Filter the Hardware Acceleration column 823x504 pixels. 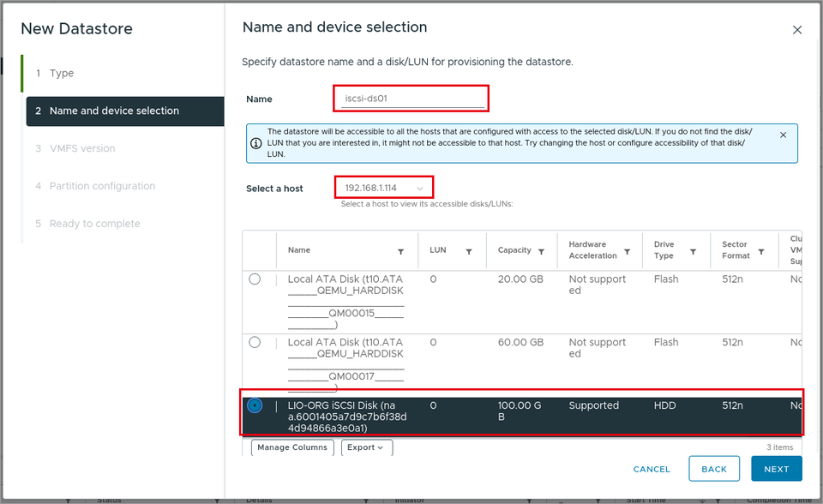pyautogui.click(x=627, y=252)
